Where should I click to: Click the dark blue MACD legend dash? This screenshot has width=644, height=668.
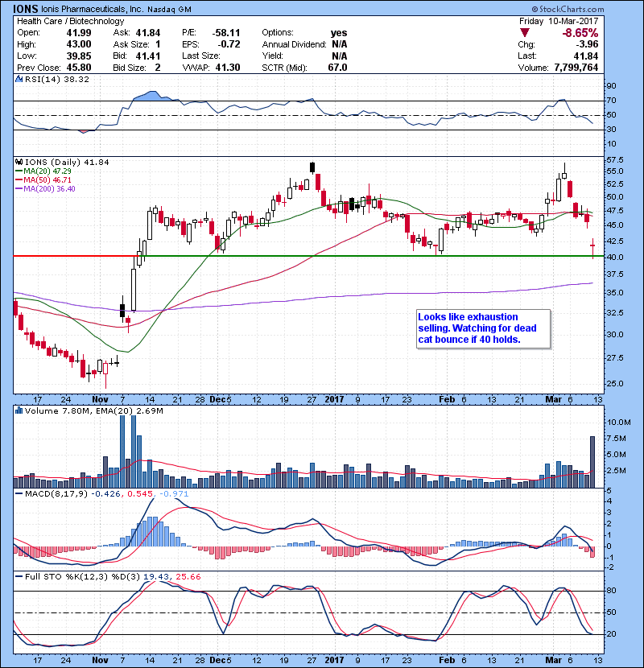[x=19, y=494]
